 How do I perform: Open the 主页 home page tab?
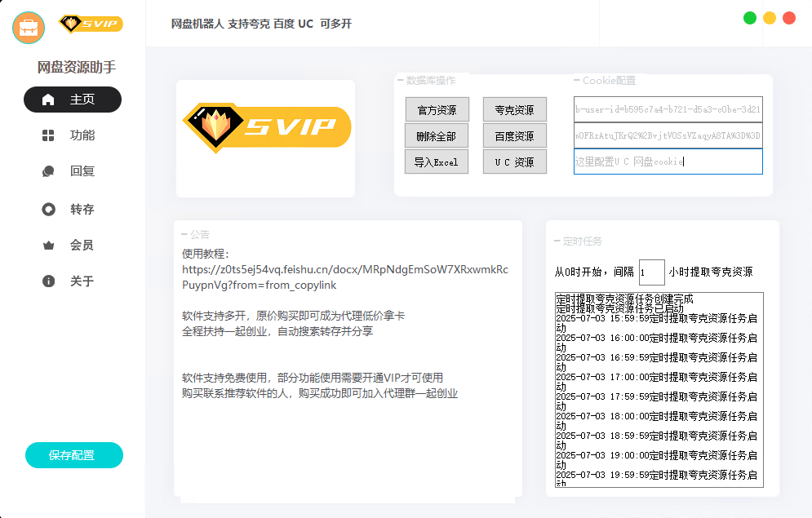(73, 100)
